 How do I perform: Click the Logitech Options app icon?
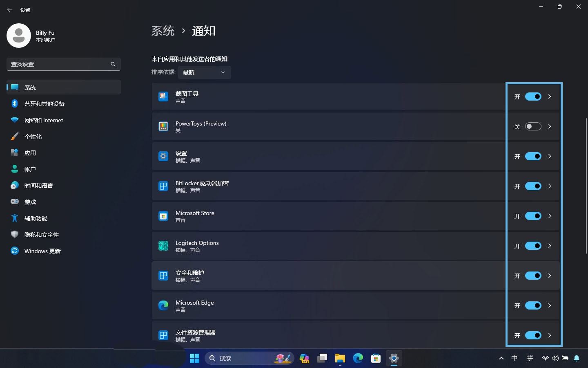click(163, 246)
